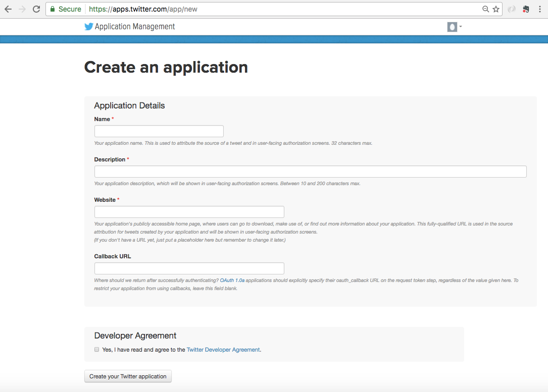This screenshot has width=548, height=392.
Task: Open the Evernote elephant extension
Action: 526,9
